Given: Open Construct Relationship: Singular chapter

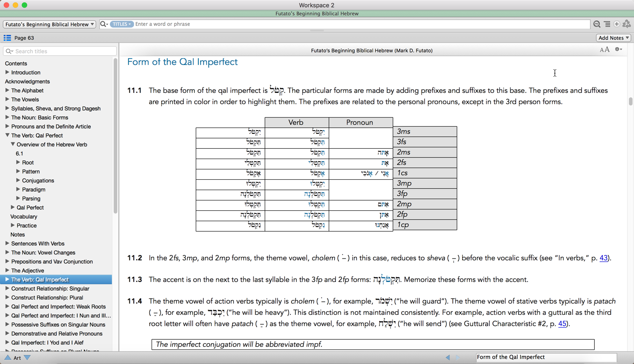Looking at the screenshot, I should [x=50, y=289].
